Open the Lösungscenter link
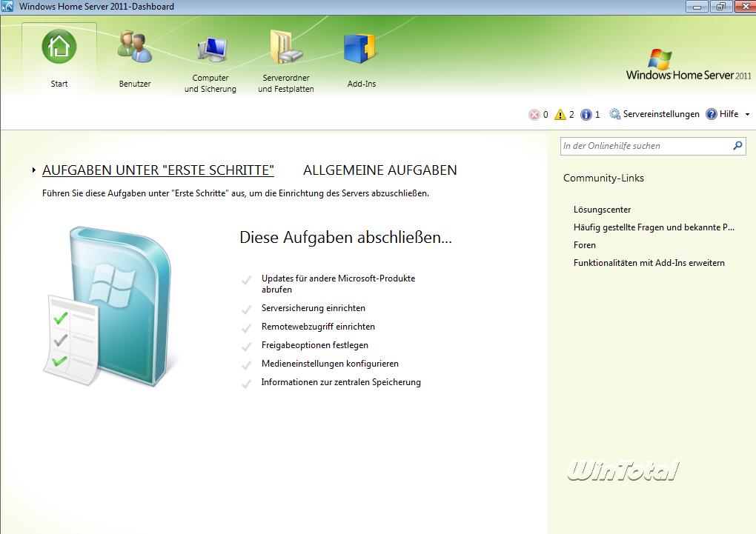The height and width of the screenshot is (534, 756). pos(602,210)
